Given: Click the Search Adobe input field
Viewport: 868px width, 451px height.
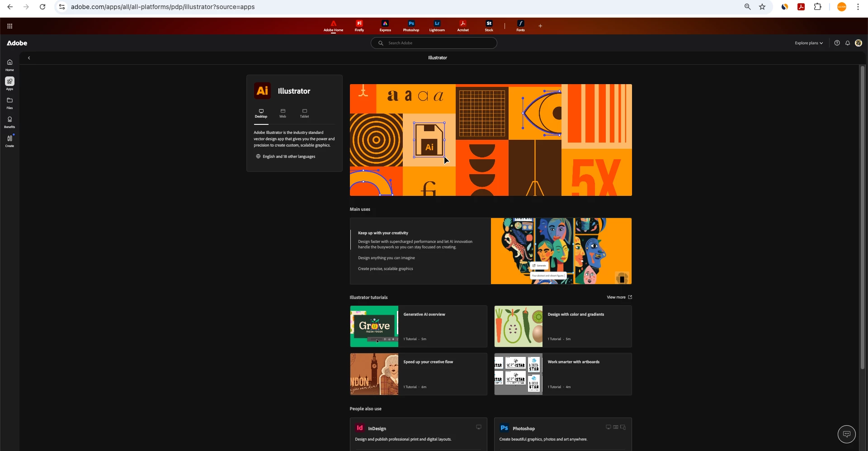Looking at the screenshot, I should 434,43.
